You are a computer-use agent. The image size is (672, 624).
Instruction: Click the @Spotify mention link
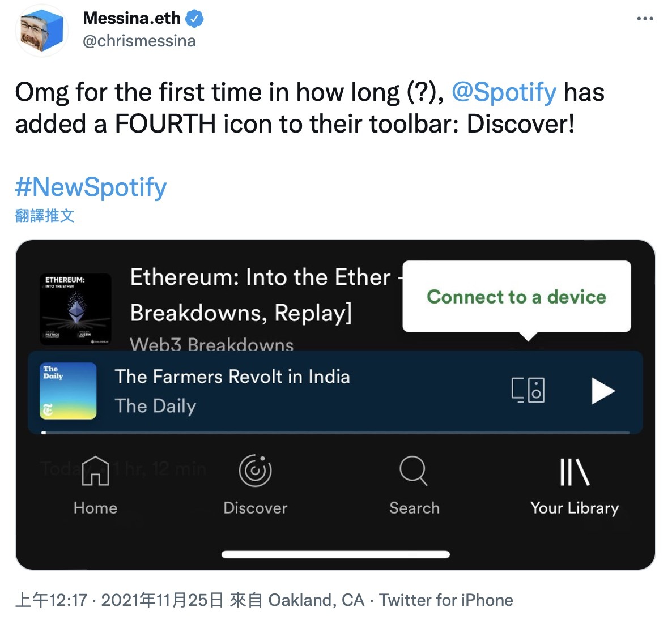click(x=504, y=92)
